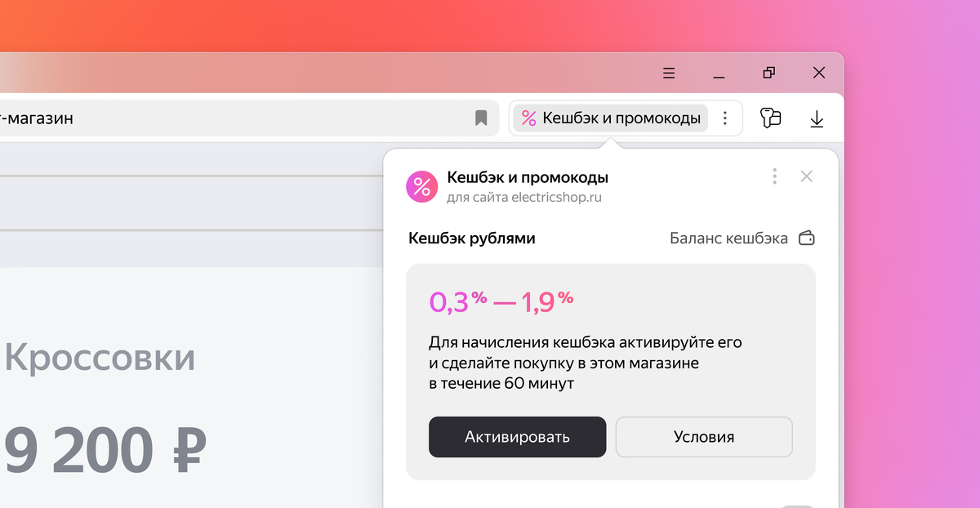Click the restore window button in the titlebar
The width and height of the screenshot is (980, 508).
pos(768,73)
